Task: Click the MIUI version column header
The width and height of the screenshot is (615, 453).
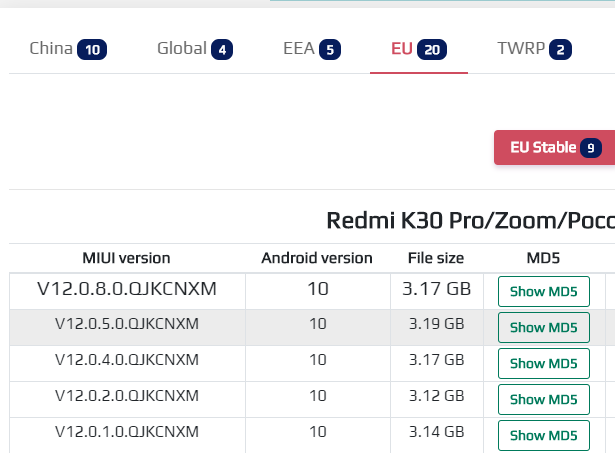Action: [126, 258]
